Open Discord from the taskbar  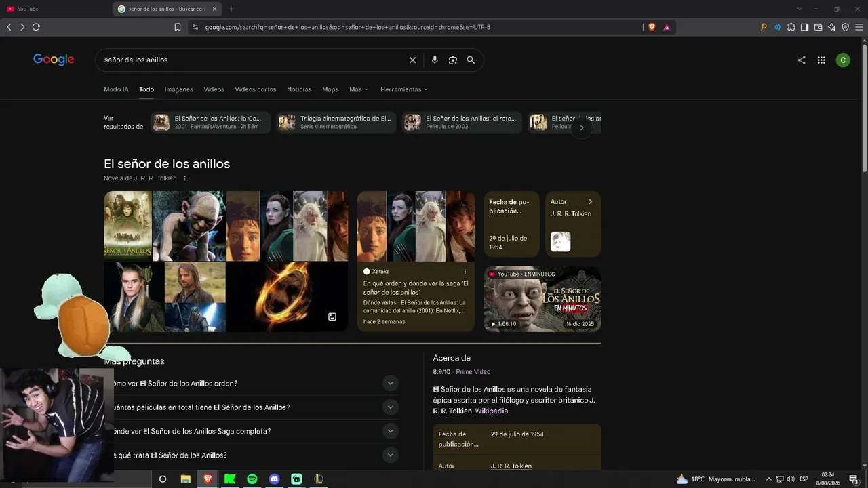[275, 479]
